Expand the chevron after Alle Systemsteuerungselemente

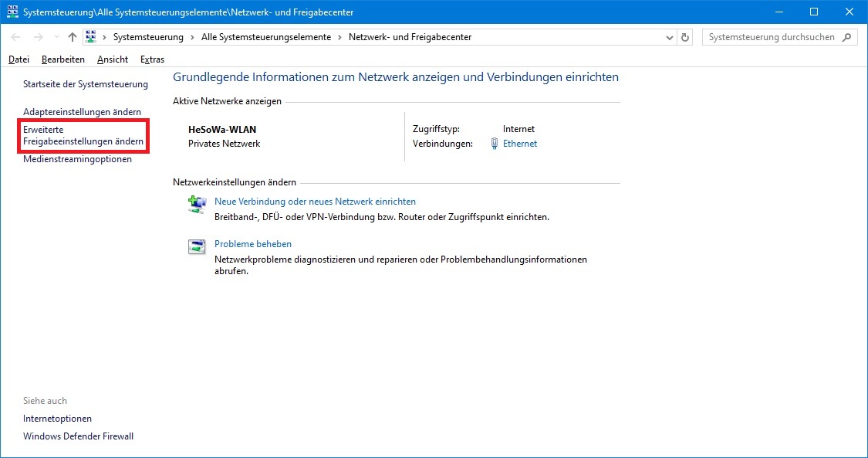pos(339,37)
